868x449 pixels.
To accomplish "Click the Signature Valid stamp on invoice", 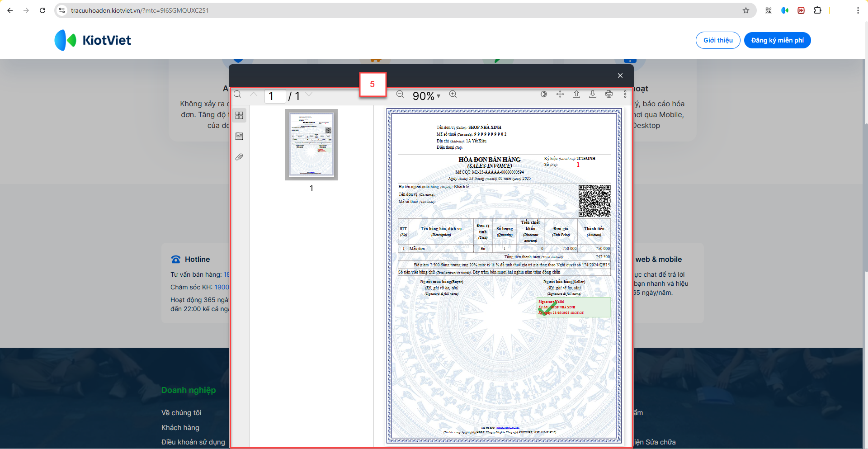I will pyautogui.click(x=573, y=307).
